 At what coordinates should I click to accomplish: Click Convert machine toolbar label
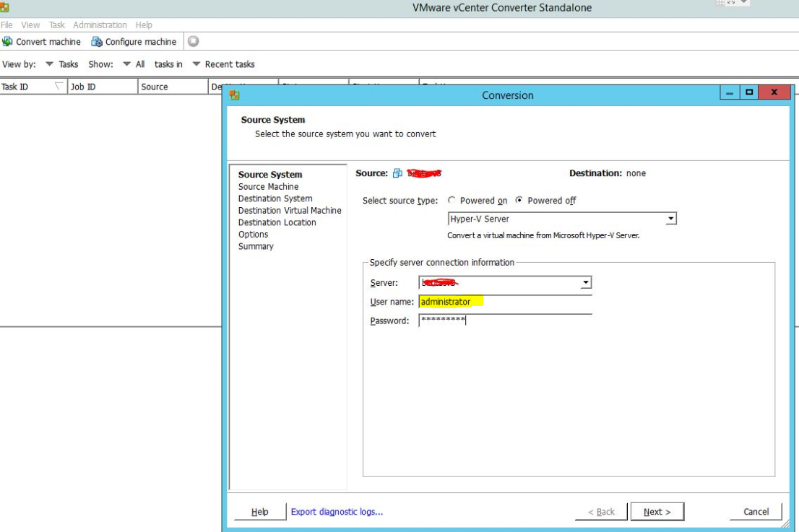(48, 42)
